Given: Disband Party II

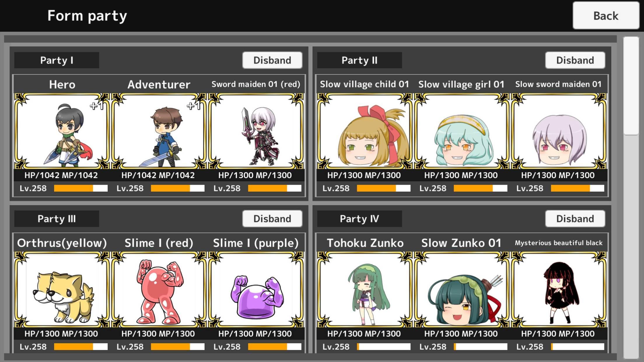Looking at the screenshot, I should coord(575,60).
